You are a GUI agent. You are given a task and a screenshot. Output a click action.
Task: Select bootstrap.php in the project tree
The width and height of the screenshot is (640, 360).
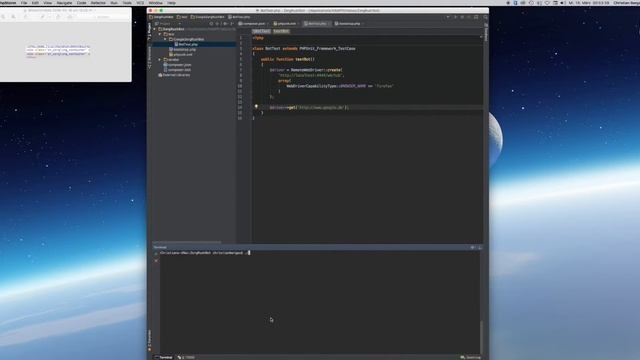(x=184, y=49)
